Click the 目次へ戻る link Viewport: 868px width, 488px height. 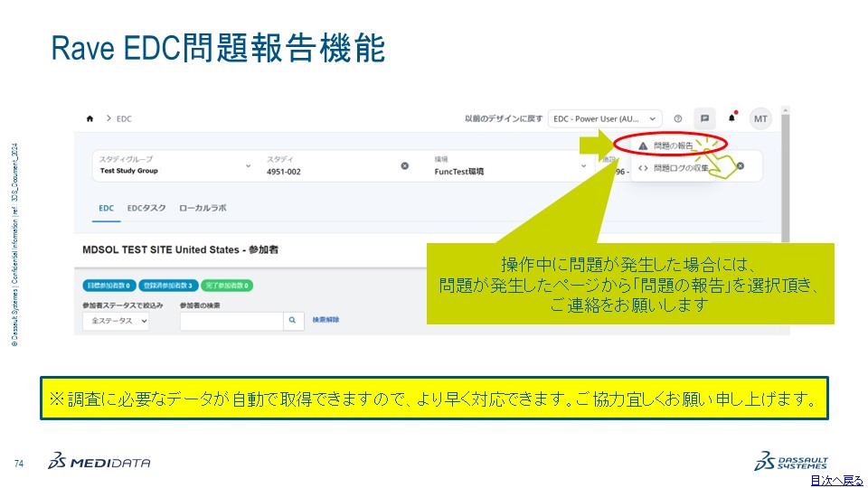[835, 480]
